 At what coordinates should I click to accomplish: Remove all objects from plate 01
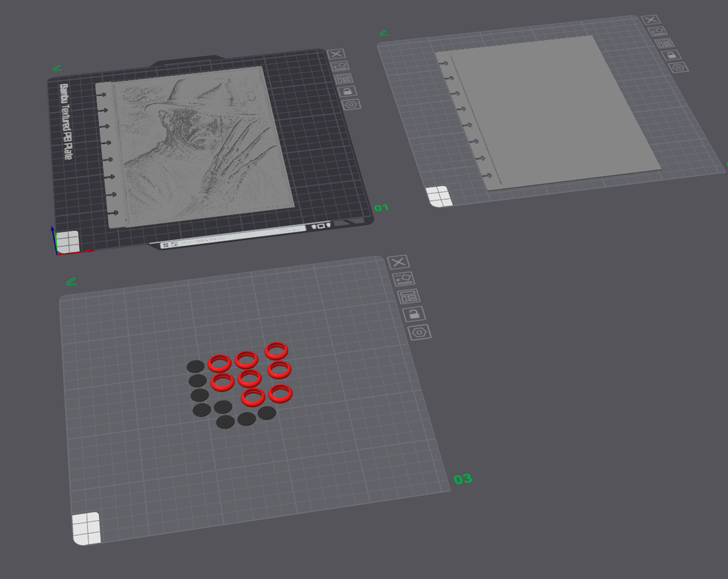(336, 54)
